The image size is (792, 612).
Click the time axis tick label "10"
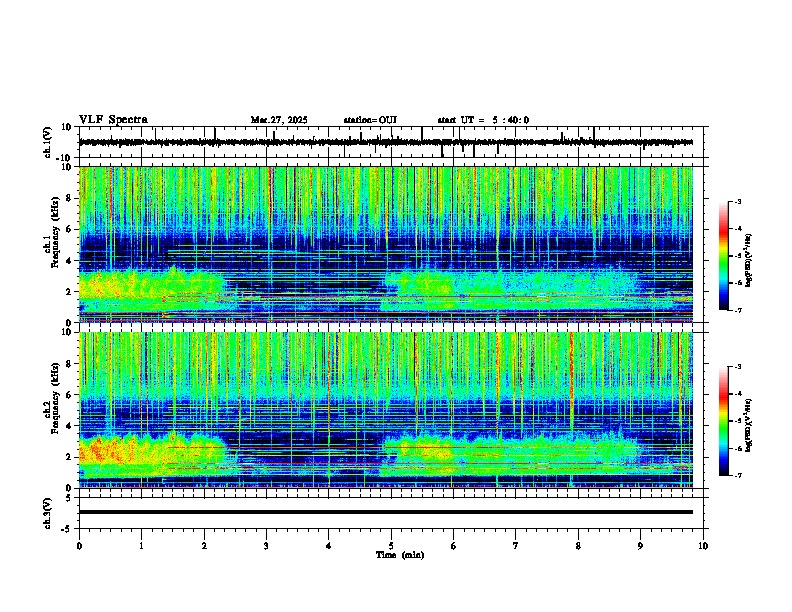point(703,546)
